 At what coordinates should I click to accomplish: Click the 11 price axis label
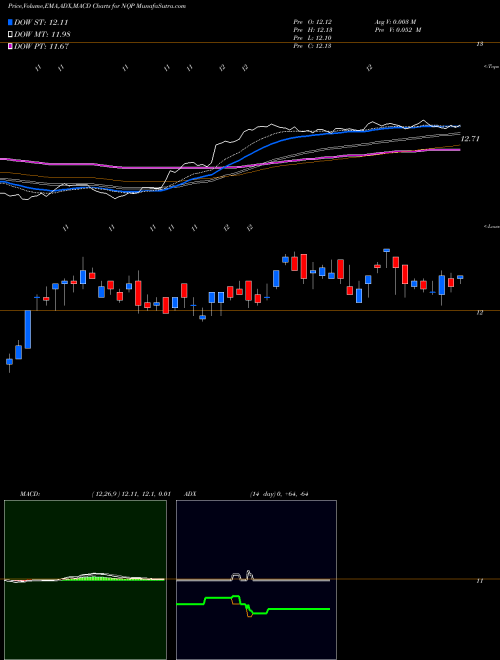pyautogui.click(x=480, y=581)
